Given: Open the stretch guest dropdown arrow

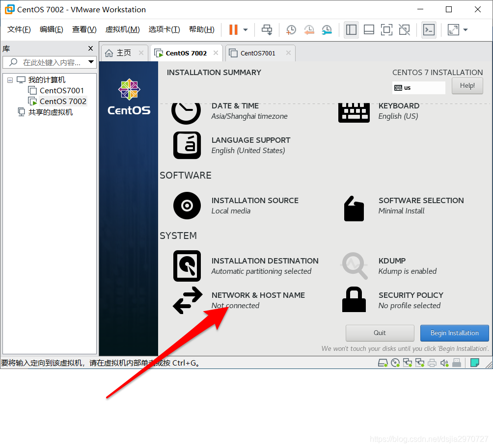Looking at the screenshot, I should [466, 30].
